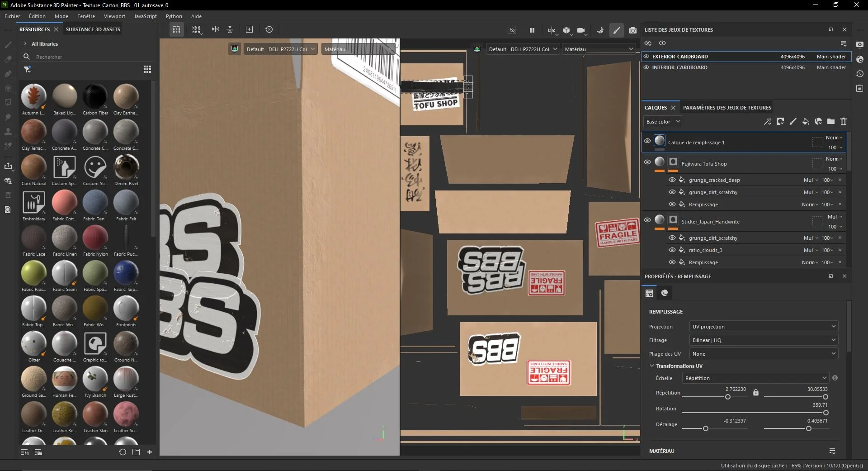Collapse the Transformations UV section
This screenshot has width=868, height=471.
(x=653, y=366)
